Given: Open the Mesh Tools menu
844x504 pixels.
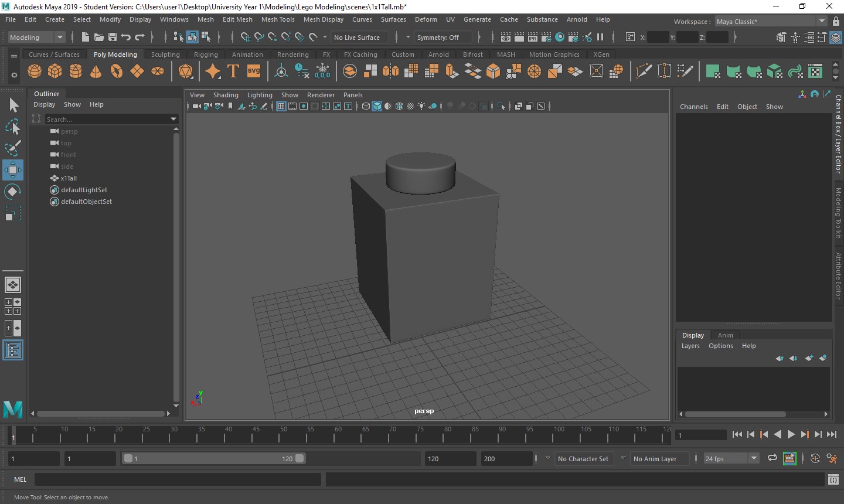Looking at the screenshot, I should tap(278, 19).
